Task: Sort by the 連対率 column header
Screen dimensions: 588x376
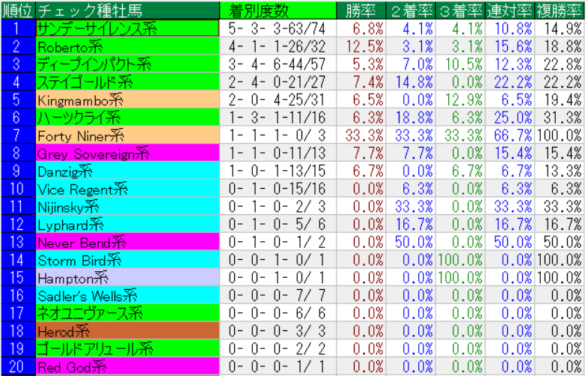Action: (x=509, y=10)
